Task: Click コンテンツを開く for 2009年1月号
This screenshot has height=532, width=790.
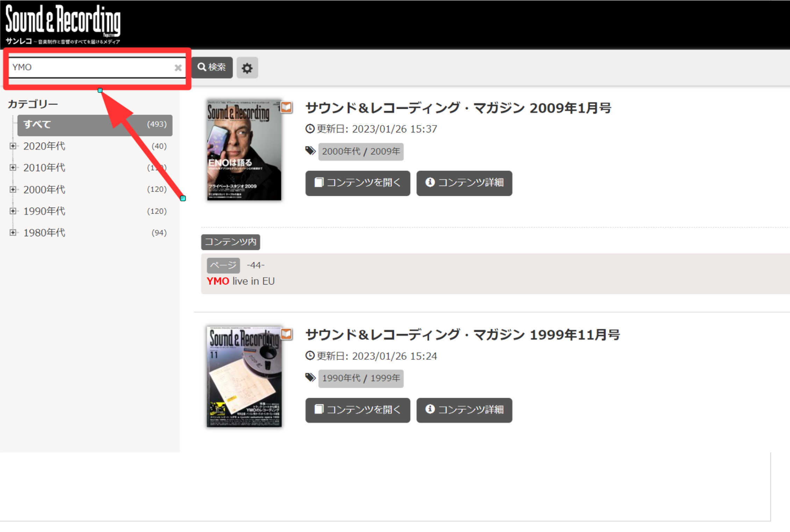Action: tap(358, 183)
